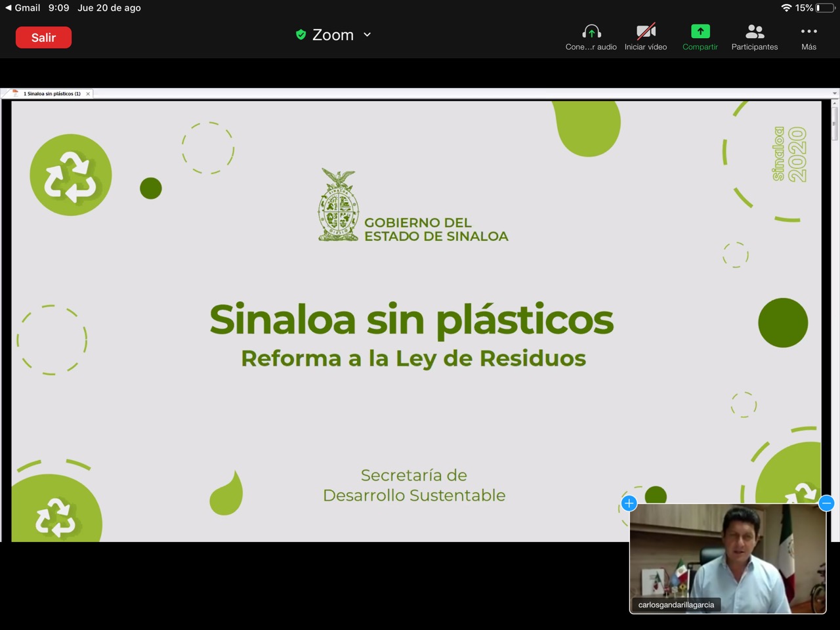Open the Más three-dots menu

point(808,32)
